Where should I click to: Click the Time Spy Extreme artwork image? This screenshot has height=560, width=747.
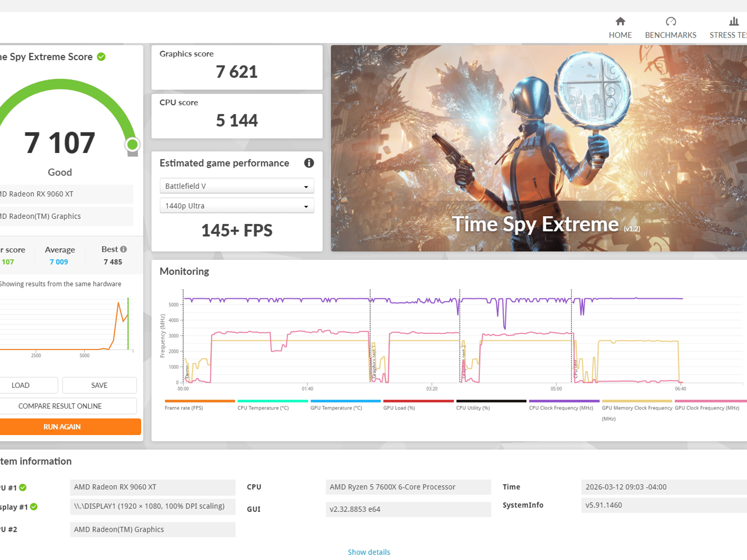pyautogui.click(x=539, y=148)
